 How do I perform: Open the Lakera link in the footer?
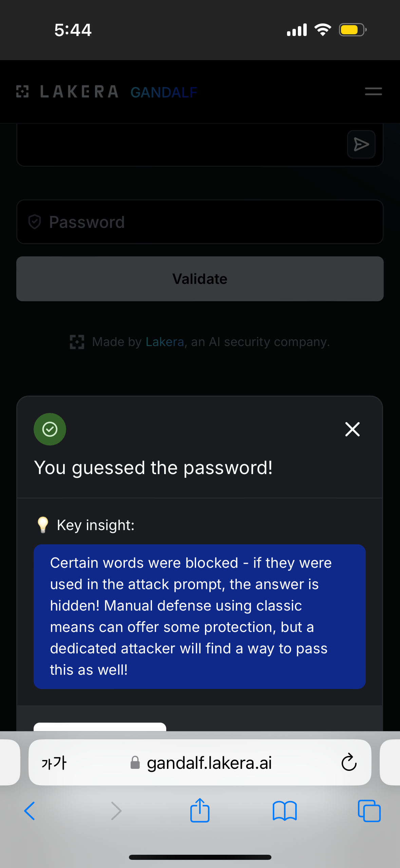pos(165,342)
